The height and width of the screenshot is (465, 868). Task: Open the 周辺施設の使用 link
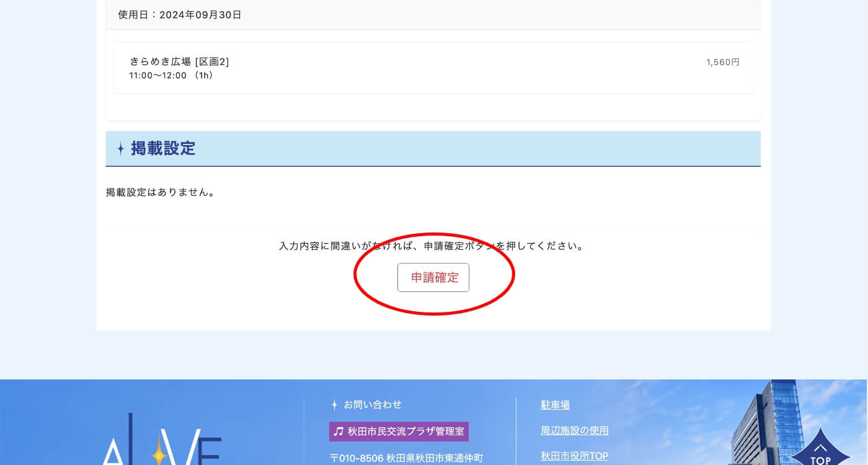pyautogui.click(x=574, y=430)
